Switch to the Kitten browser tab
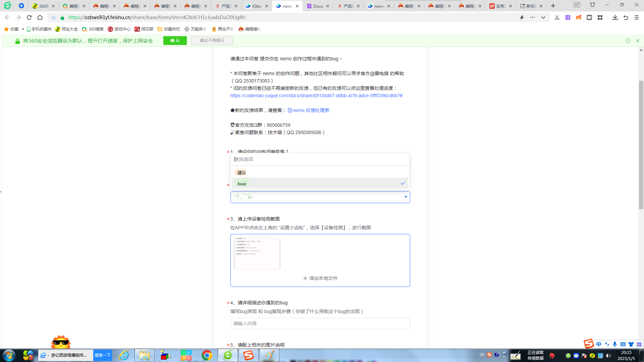Screen dimensions: 644x362 [x=257, y=6]
